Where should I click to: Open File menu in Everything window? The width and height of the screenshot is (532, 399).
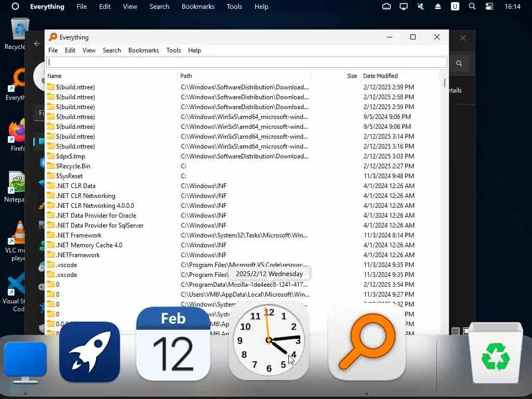coord(53,50)
